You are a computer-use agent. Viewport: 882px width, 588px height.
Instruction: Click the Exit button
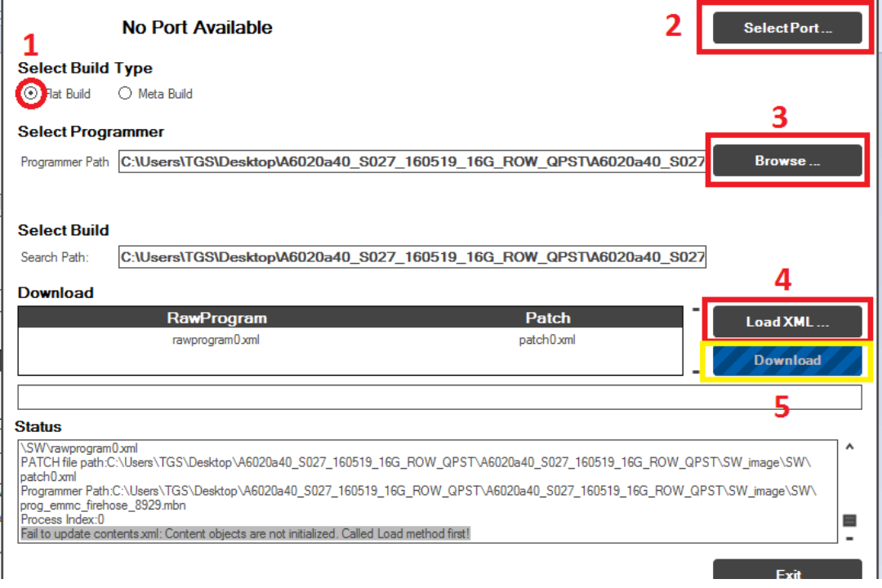787,574
